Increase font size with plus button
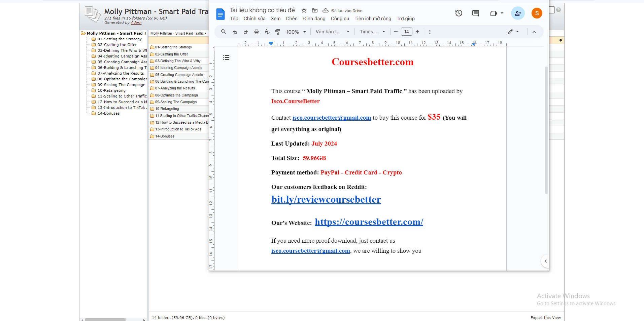 tap(417, 32)
